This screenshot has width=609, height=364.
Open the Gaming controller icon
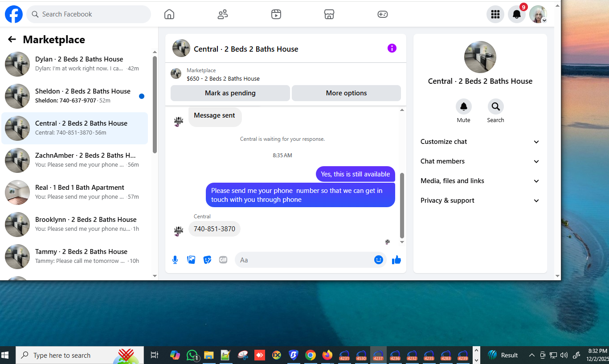click(383, 14)
